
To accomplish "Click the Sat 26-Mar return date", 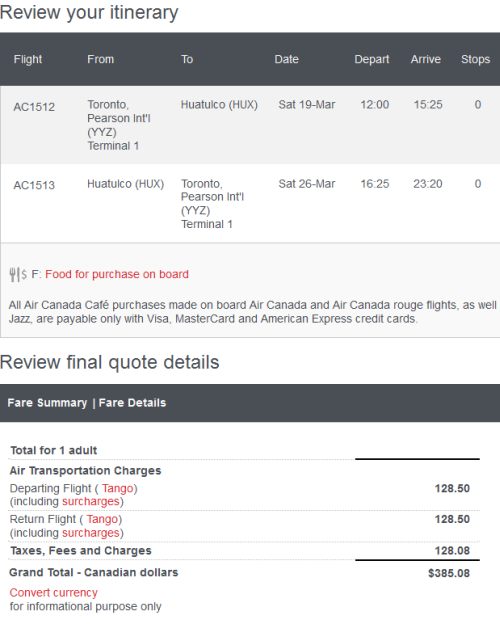I will tap(307, 184).
